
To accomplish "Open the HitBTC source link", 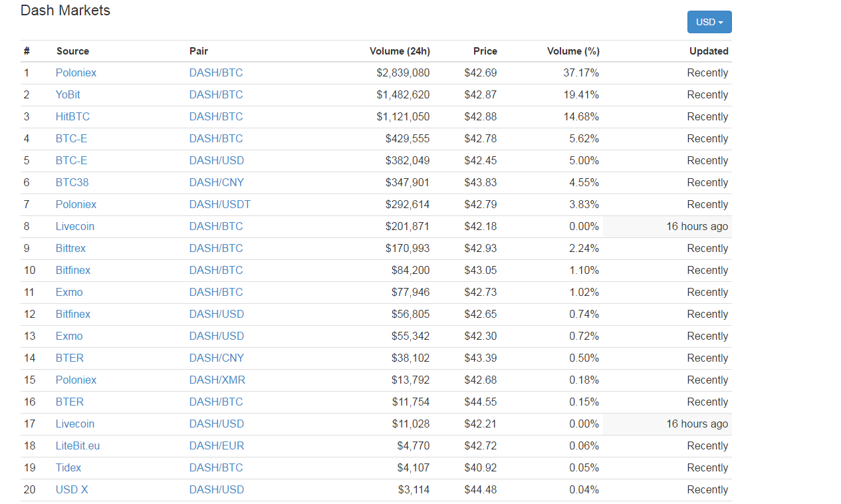I will [x=72, y=116].
